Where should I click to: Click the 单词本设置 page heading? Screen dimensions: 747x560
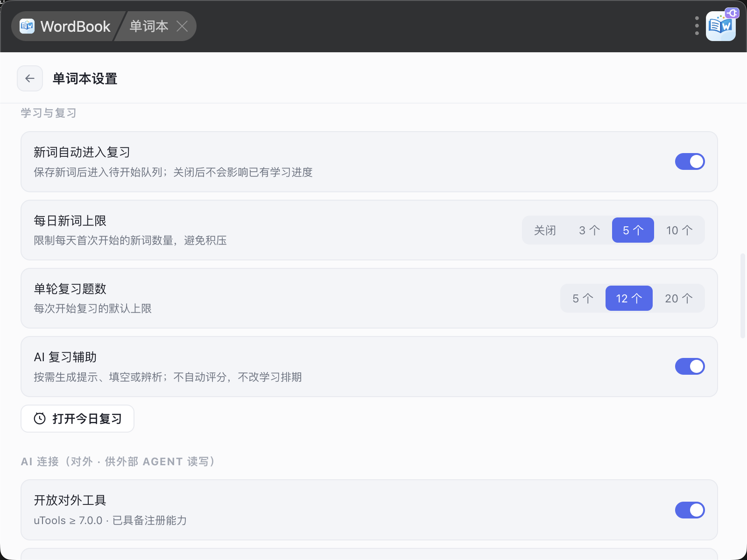pos(85,78)
